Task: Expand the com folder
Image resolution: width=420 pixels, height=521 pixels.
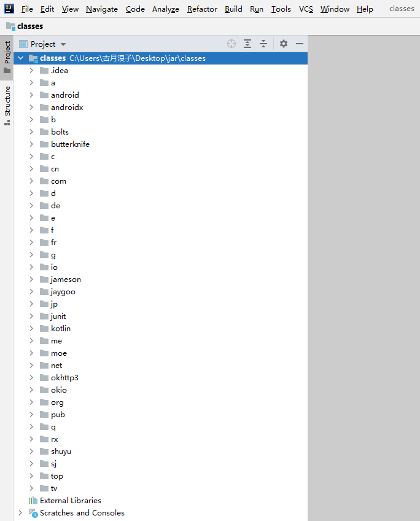Action: click(x=31, y=181)
